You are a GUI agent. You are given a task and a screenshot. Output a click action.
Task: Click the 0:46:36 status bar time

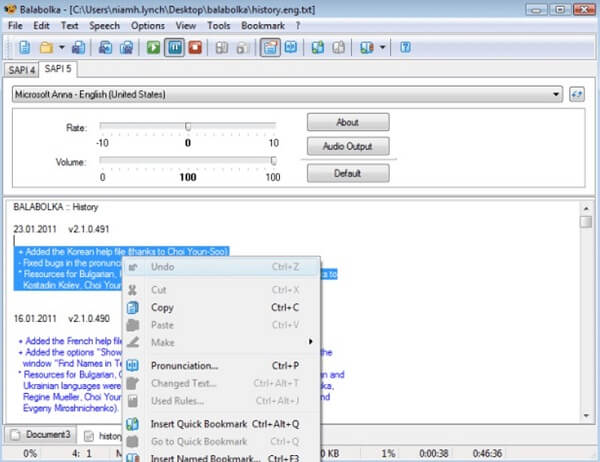(x=487, y=454)
